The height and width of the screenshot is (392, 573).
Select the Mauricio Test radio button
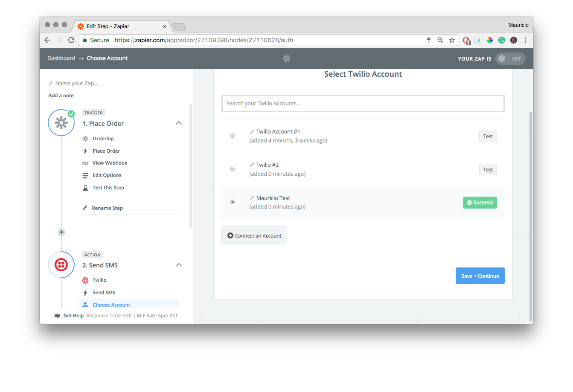pos(233,202)
